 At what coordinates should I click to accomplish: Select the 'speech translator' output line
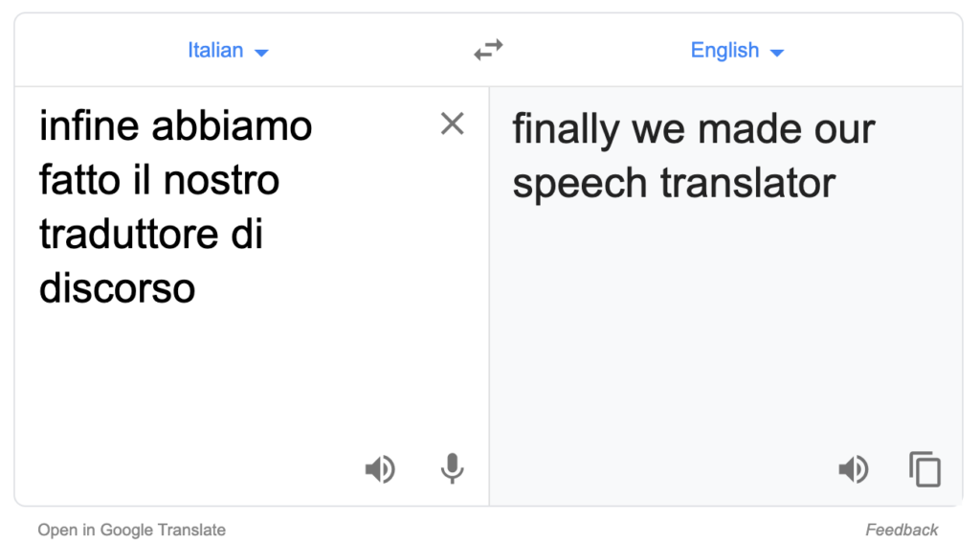[674, 183]
